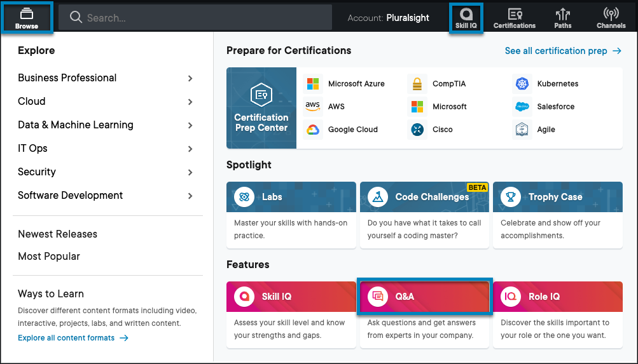
Task: Follow See all certification prep link
Action: tap(556, 51)
